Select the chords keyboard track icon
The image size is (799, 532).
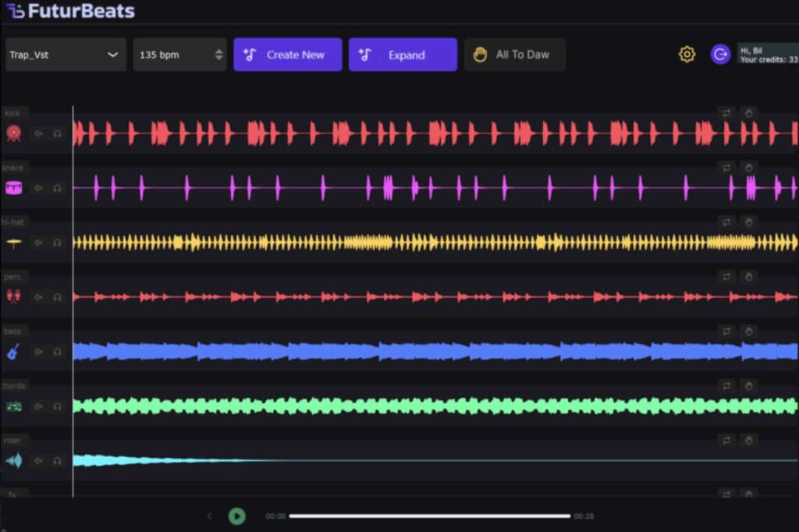13,406
